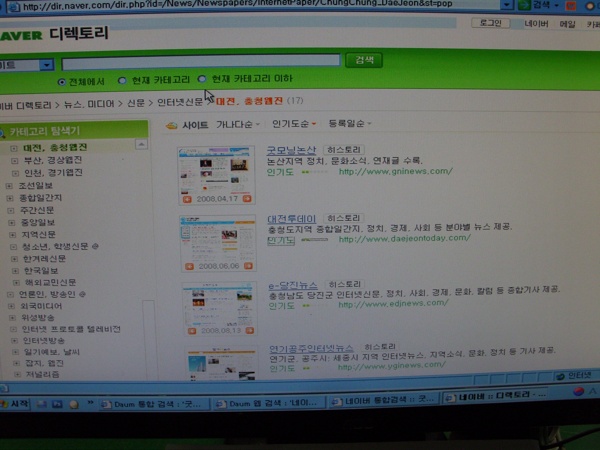
Task: Expand the 지역신문 tree node
Action: pyautogui.click(x=13, y=235)
